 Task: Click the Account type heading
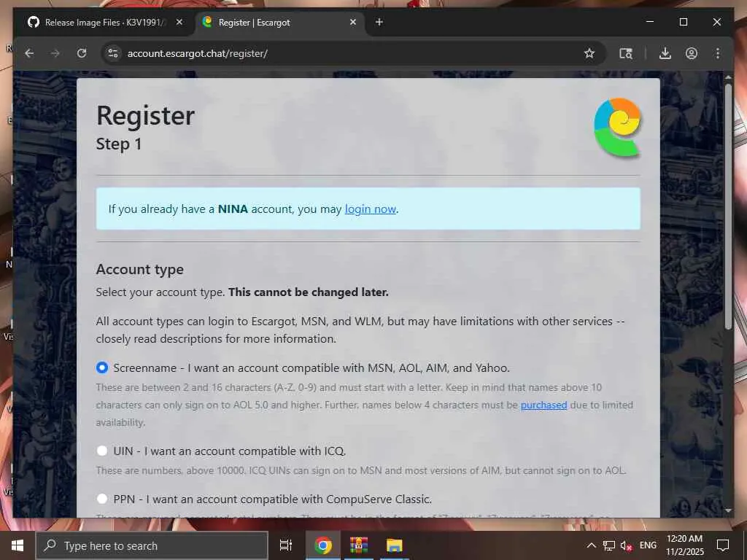(139, 270)
